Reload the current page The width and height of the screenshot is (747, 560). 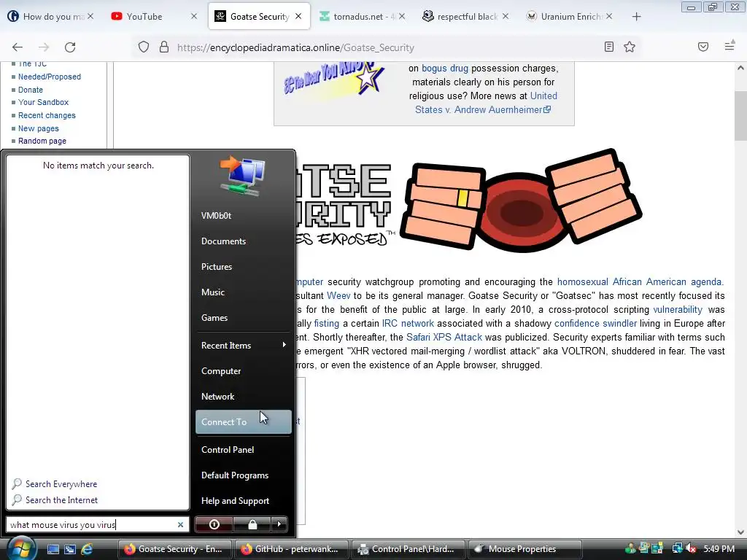pyautogui.click(x=70, y=47)
